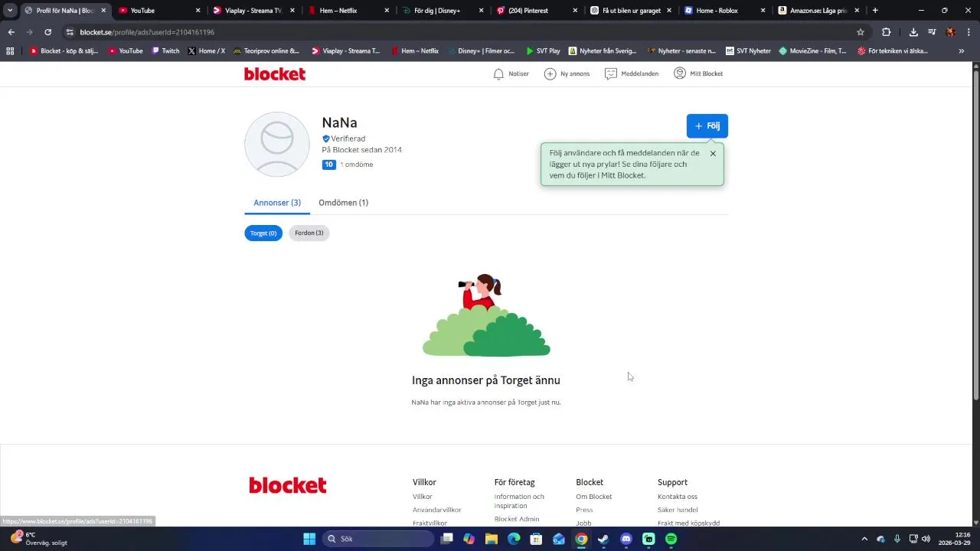The image size is (980, 551).
Task: Click Chrome back arrow button
Action: point(11,32)
